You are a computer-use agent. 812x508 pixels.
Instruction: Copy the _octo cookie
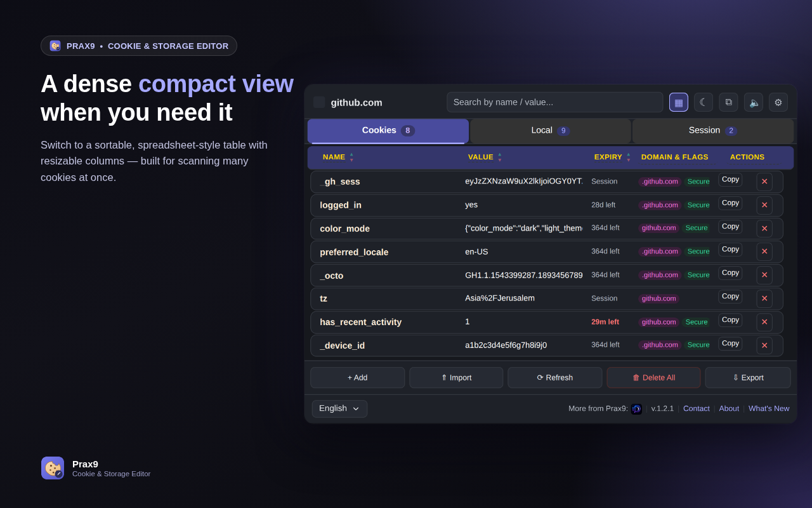point(730,273)
